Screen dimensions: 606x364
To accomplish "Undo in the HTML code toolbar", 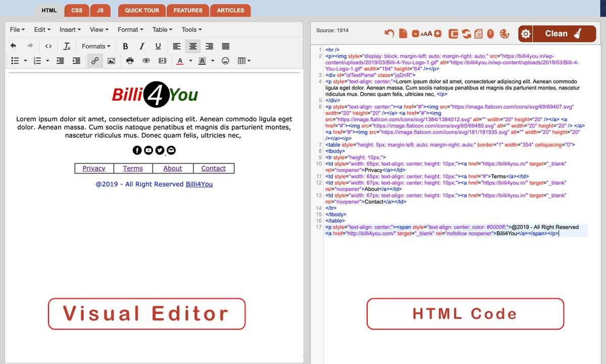I will tap(389, 34).
